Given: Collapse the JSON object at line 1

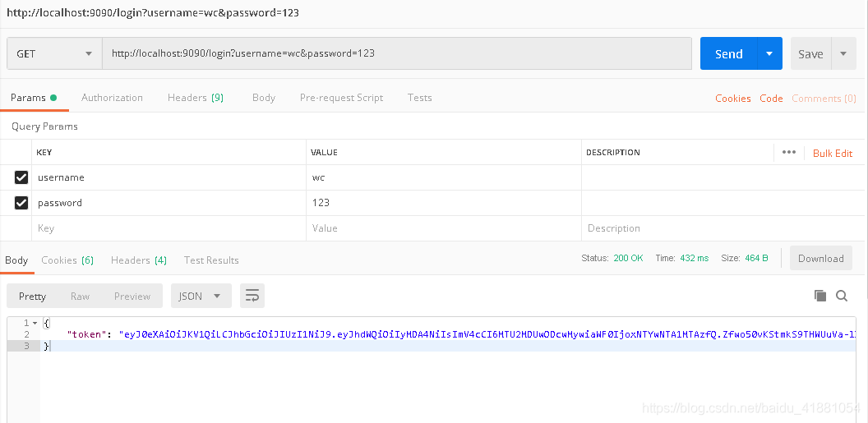Looking at the screenshot, I should [x=35, y=323].
